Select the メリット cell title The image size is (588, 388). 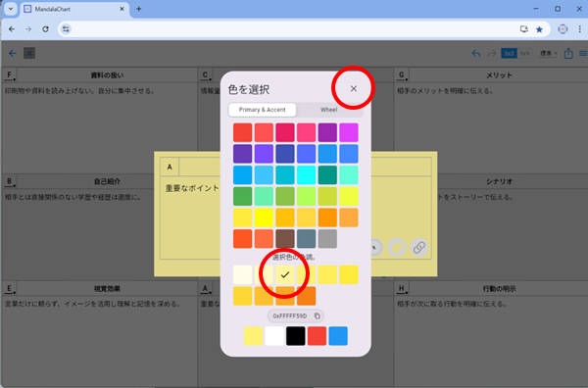(499, 75)
